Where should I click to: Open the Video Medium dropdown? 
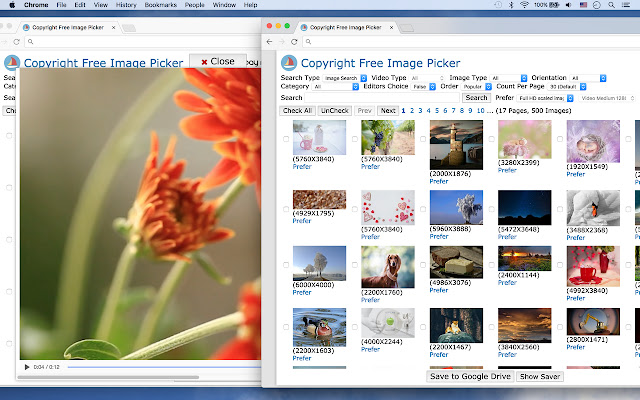607,98
